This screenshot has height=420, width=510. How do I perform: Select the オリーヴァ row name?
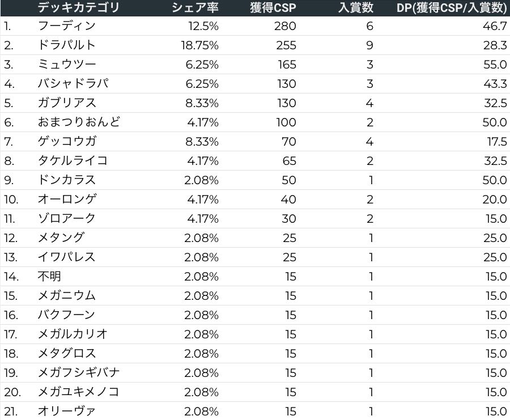pos(66,411)
